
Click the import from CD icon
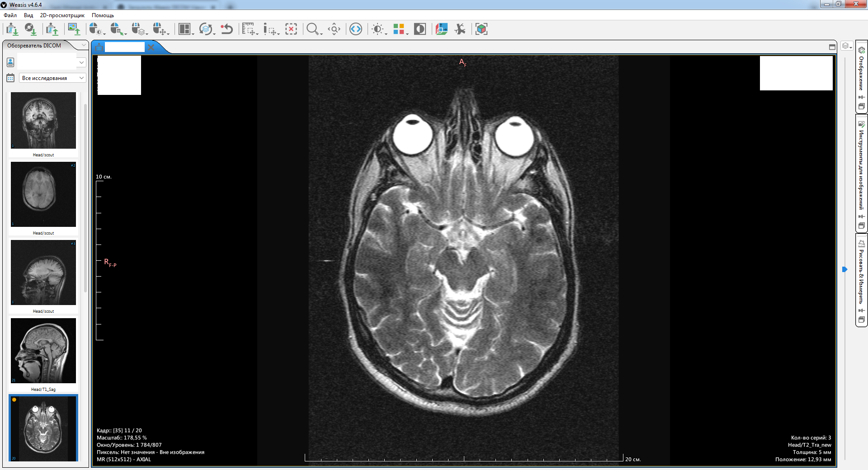tap(30, 29)
